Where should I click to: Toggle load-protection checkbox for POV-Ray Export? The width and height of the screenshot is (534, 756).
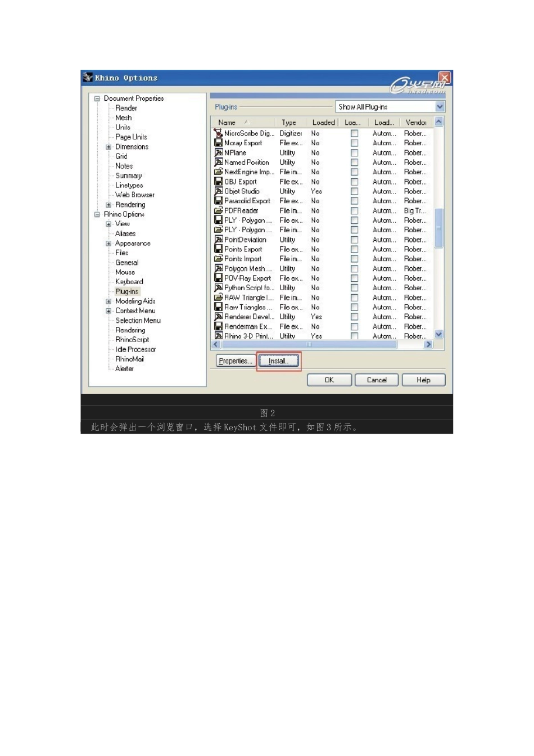pos(354,278)
